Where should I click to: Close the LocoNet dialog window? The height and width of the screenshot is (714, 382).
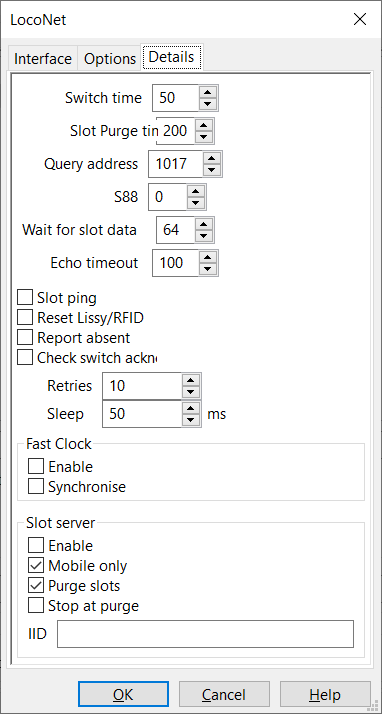pos(360,19)
